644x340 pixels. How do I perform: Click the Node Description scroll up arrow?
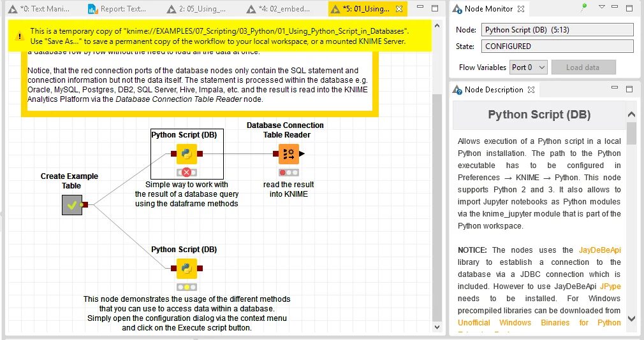tap(631, 115)
